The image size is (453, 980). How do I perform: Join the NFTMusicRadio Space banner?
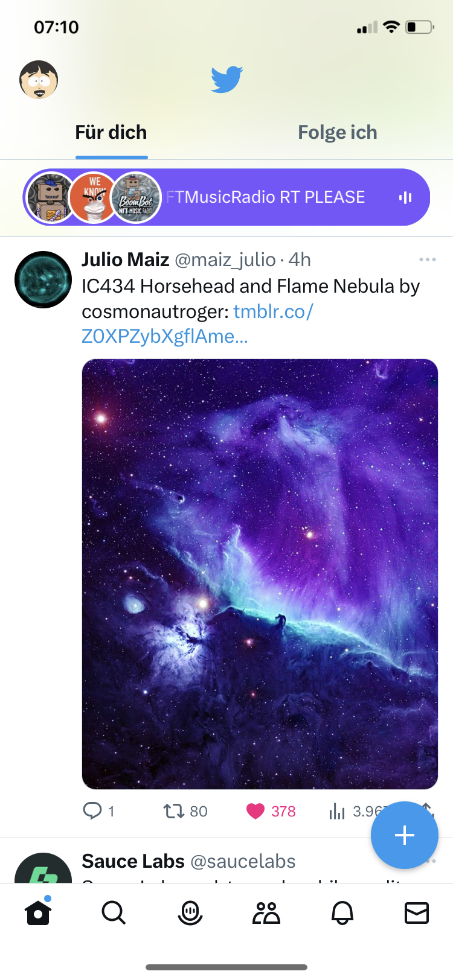coord(266,197)
